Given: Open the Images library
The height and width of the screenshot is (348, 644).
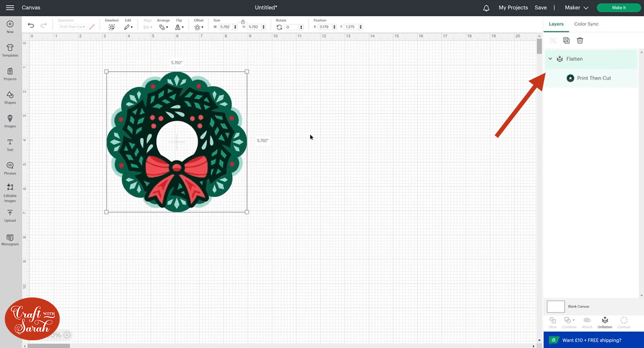Looking at the screenshot, I should (x=10, y=121).
